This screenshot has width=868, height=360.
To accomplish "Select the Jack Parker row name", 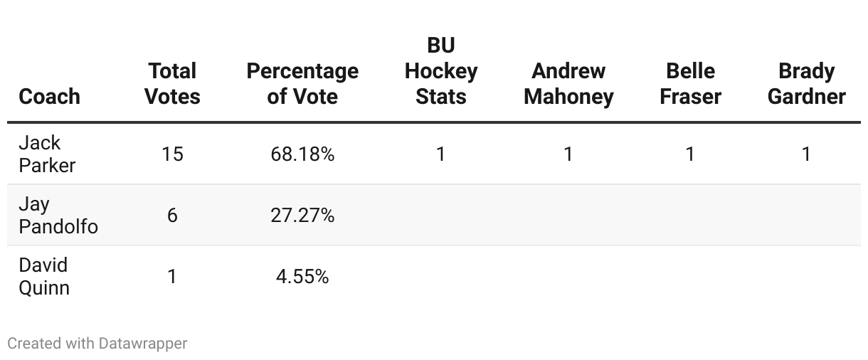I will click(47, 154).
